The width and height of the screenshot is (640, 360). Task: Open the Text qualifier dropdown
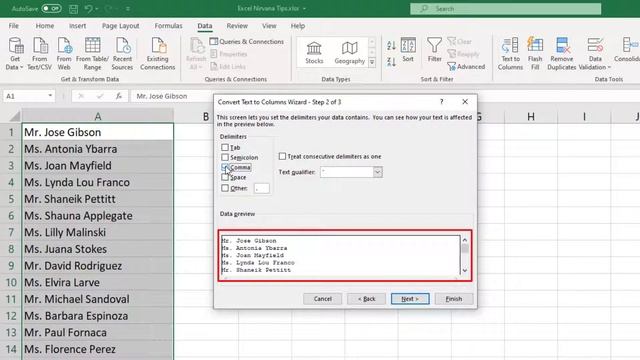point(378,172)
